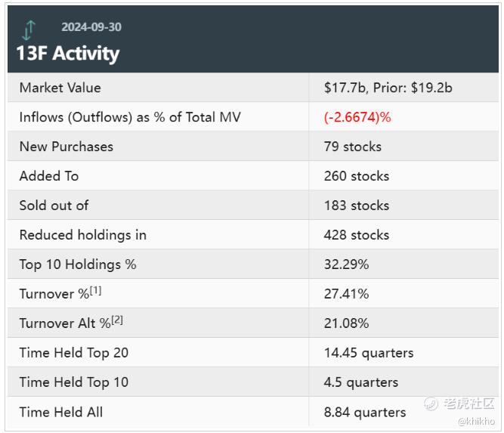Select the 27.41% turnover value

tap(346, 294)
